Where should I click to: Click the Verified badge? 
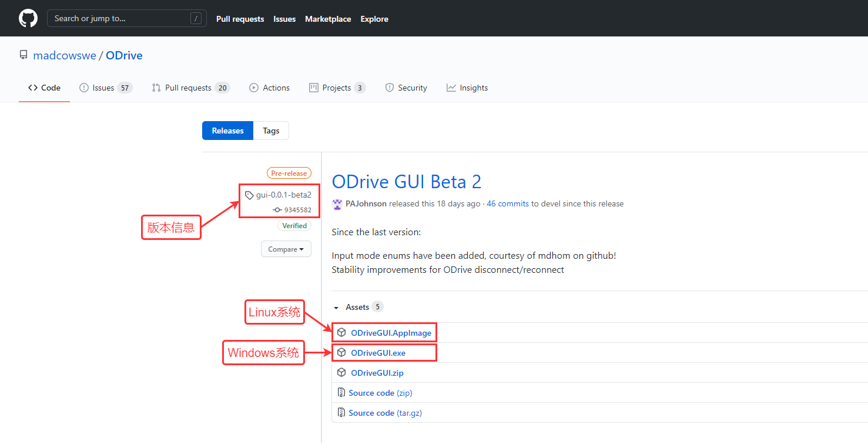294,225
